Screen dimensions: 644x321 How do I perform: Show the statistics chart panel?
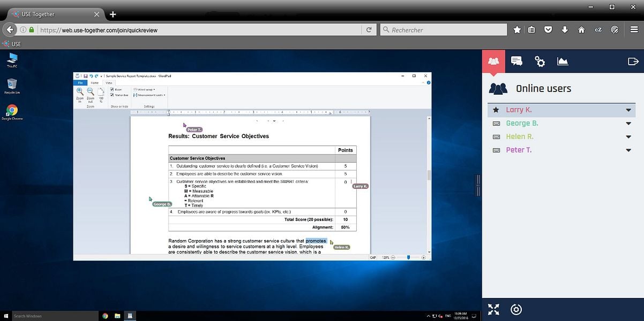(563, 61)
